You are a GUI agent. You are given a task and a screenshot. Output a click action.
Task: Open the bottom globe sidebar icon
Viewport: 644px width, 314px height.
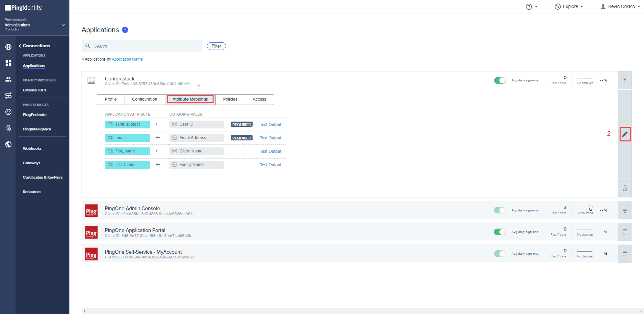8,144
